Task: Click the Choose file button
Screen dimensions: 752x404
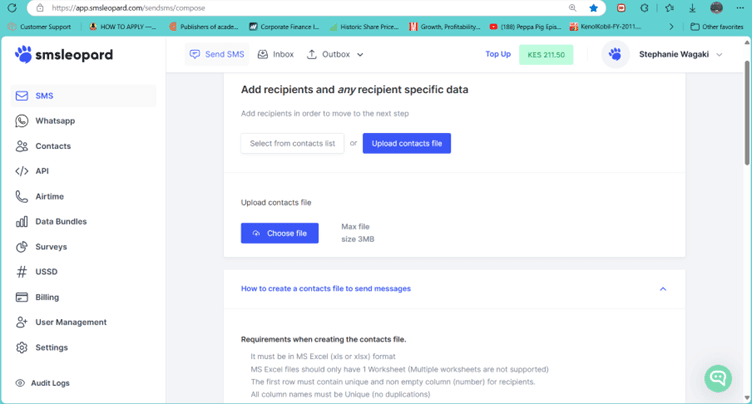Action: [x=280, y=233]
